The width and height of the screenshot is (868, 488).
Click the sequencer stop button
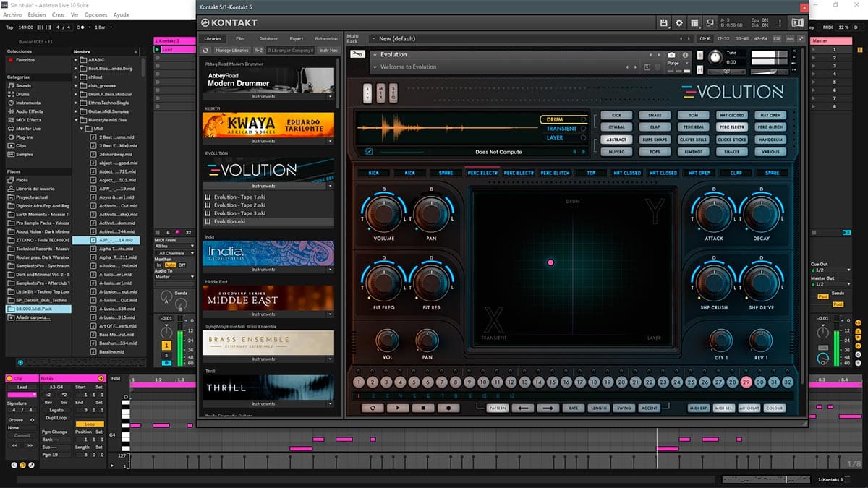tap(423, 408)
